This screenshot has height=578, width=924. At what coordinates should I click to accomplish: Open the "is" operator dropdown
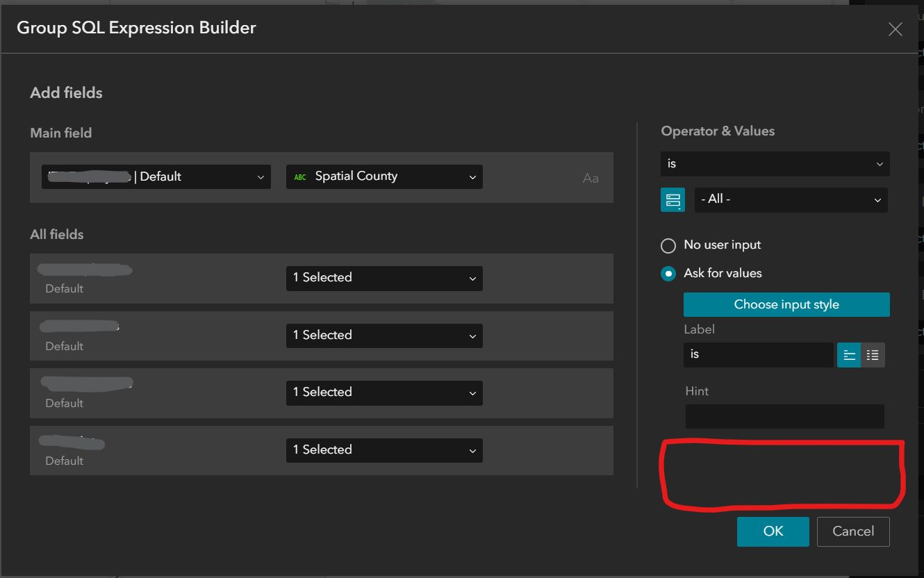point(775,163)
